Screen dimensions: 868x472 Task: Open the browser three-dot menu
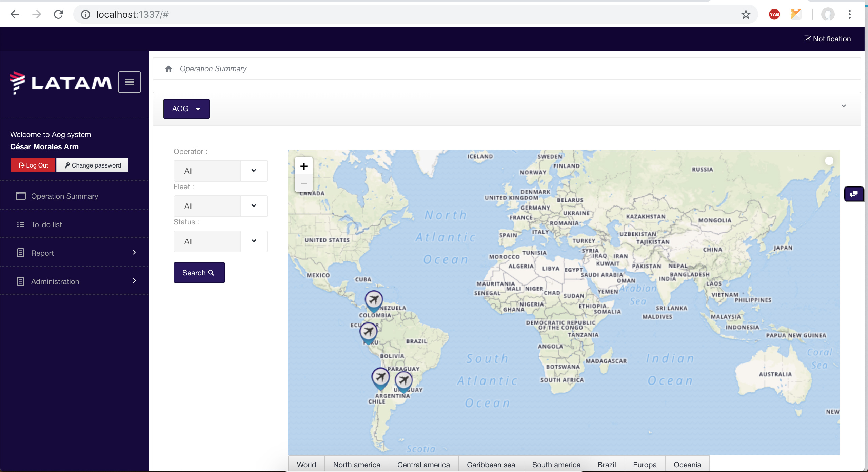(849, 14)
